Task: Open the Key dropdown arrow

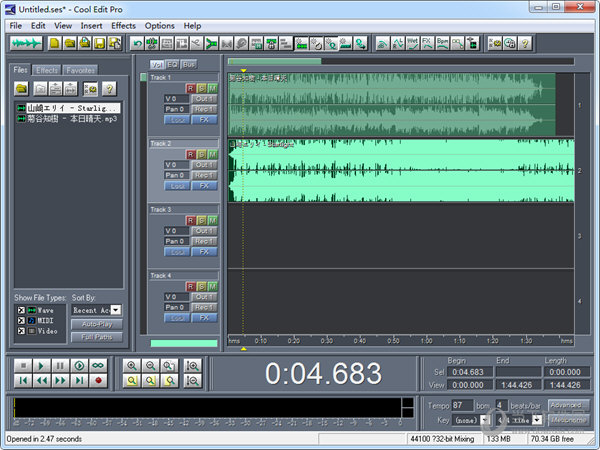Action: [x=485, y=420]
